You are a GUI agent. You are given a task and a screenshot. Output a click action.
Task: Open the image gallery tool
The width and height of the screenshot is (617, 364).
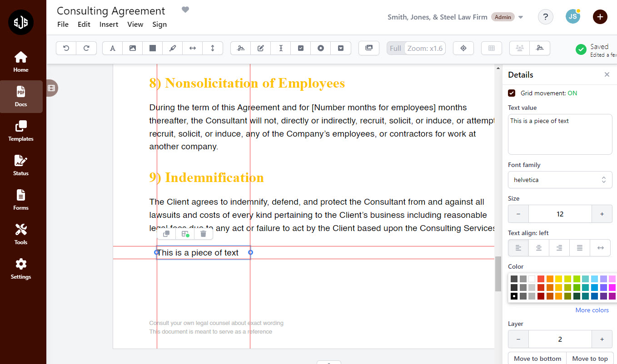[369, 48]
